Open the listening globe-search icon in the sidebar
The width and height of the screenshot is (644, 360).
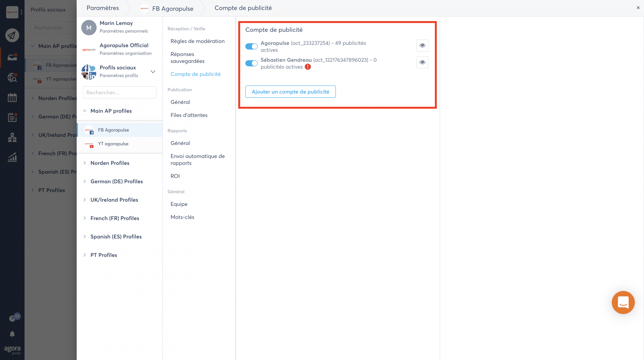click(x=12, y=78)
